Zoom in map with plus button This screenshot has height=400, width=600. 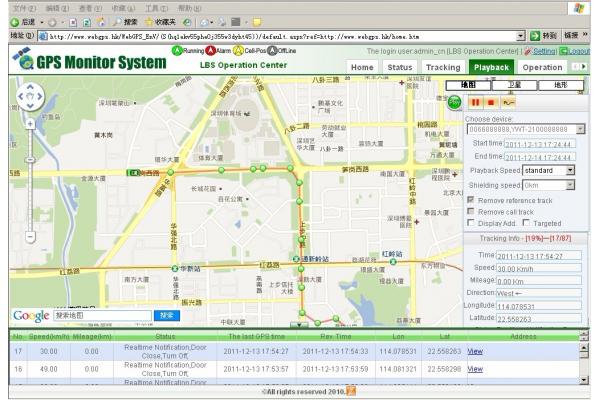pos(30,124)
